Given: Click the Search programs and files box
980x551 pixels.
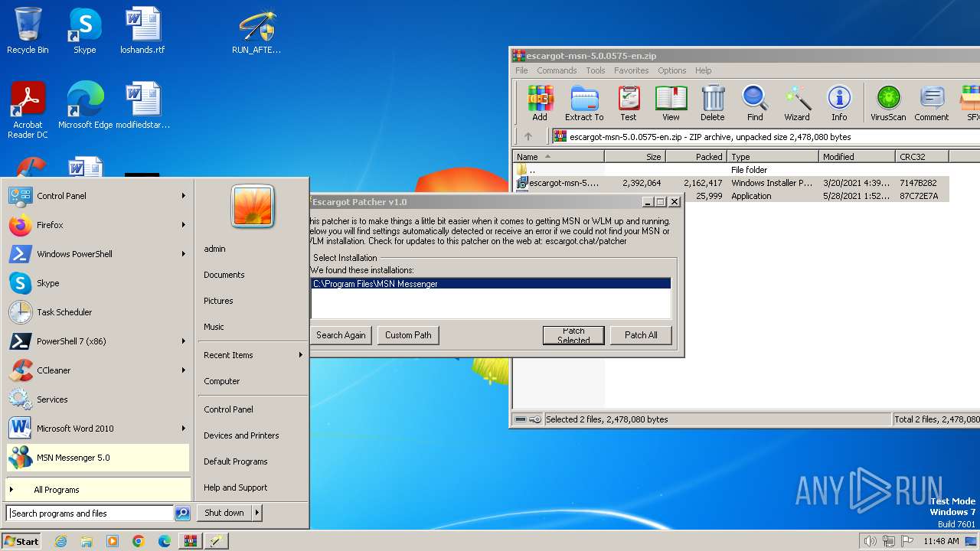Looking at the screenshot, I should [90, 514].
